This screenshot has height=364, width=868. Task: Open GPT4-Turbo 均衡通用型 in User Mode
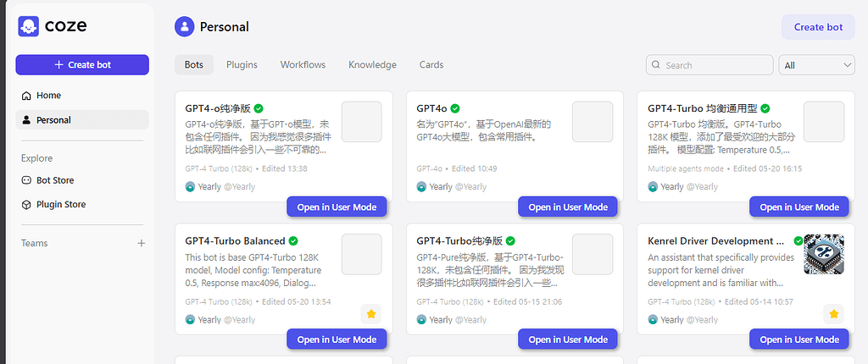click(799, 207)
